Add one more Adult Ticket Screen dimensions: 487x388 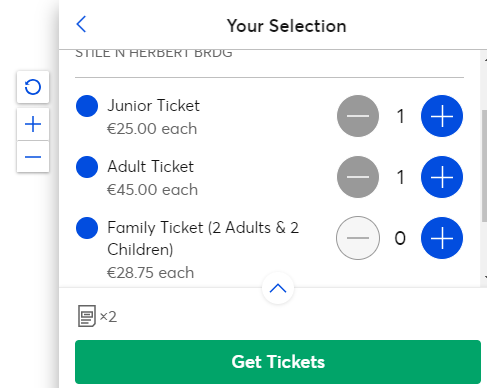(442, 177)
